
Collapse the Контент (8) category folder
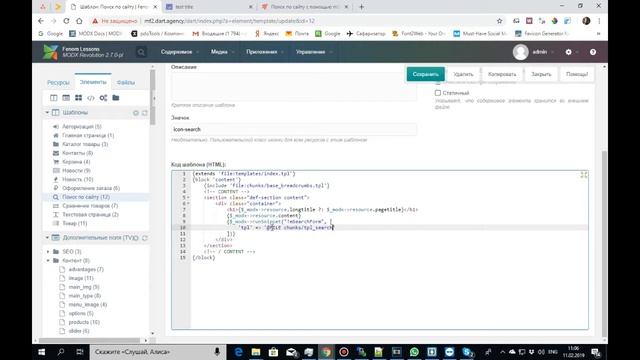pyautogui.click(x=48, y=260)
